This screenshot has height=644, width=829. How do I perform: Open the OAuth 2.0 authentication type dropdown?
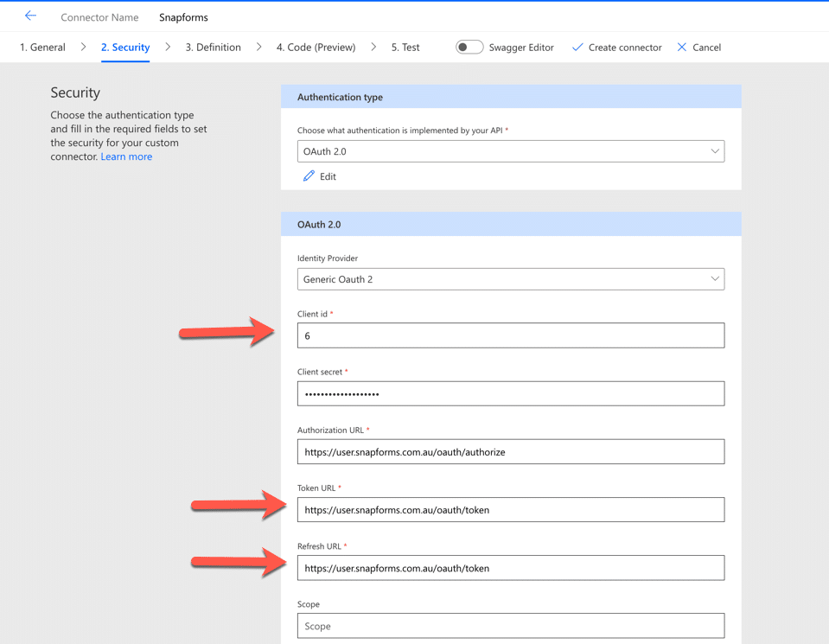point(511,151)
